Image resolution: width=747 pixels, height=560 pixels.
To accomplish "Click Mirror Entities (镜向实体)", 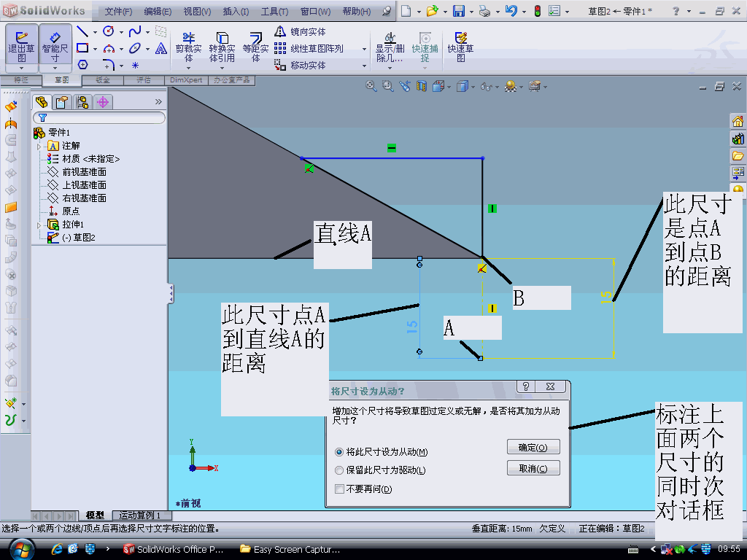I will coord(300,32).
